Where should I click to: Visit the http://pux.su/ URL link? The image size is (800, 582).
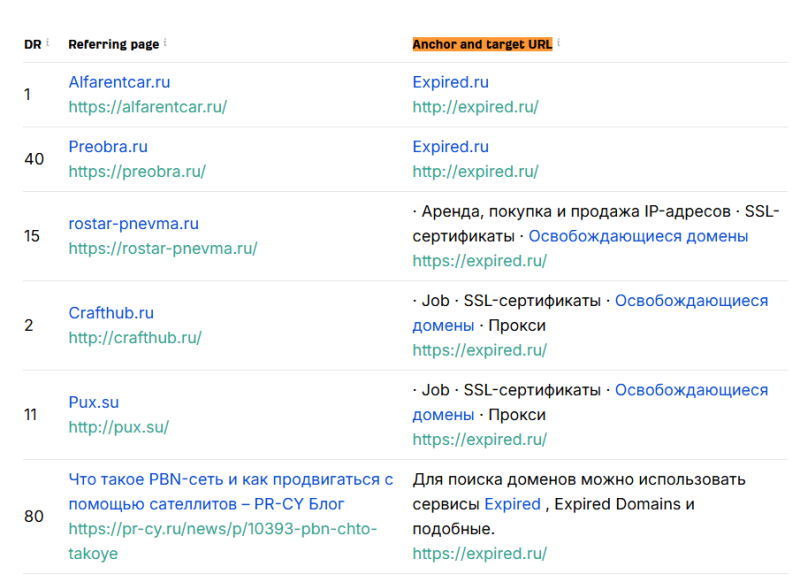(x=118, y=427)
